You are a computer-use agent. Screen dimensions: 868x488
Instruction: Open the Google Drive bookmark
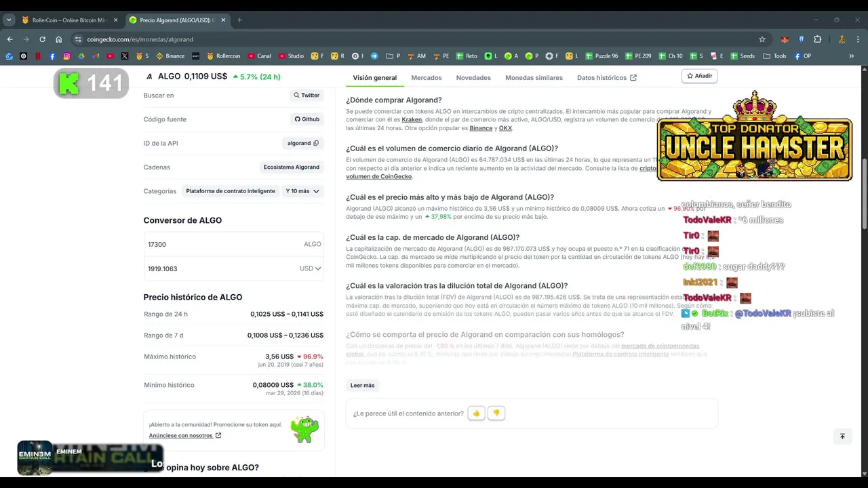81,56
